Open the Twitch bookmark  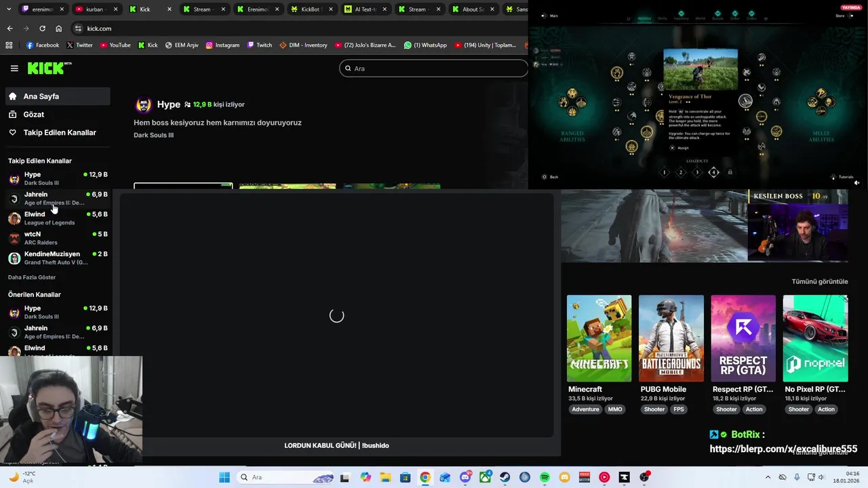point(260,45)
